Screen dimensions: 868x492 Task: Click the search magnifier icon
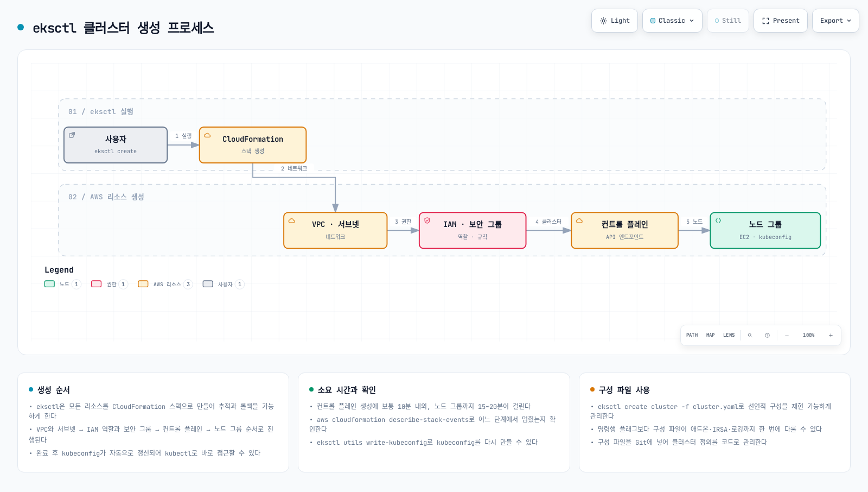tap(750, 335)
